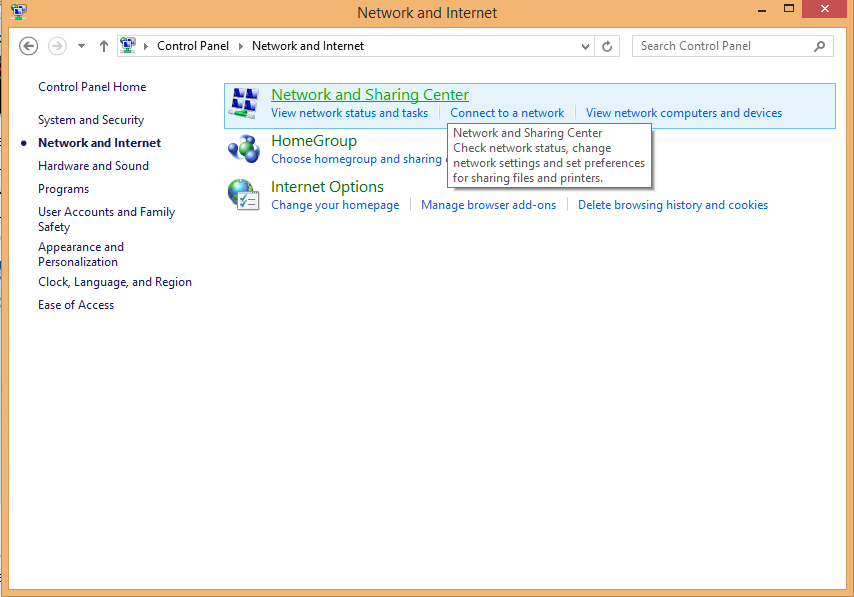Click the Control Panel icon in the address bar
The width and height of the screenshot is (854, 597).
pos(128,45)
